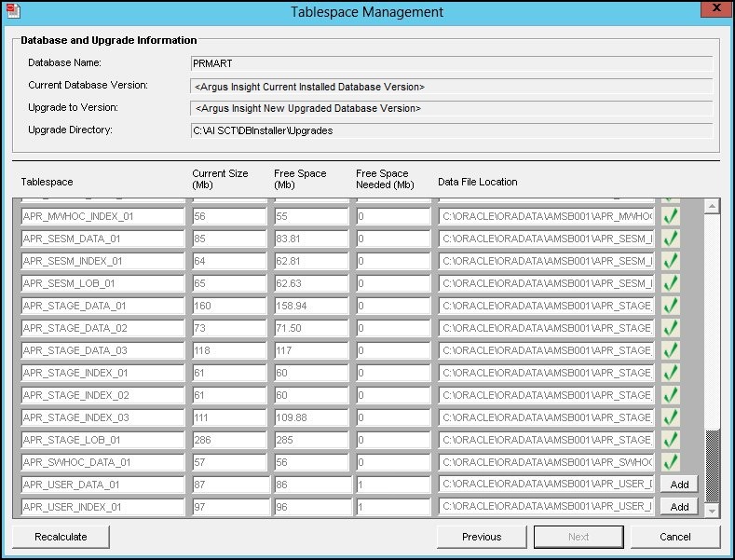Click data file location of APR_USER_INDEX_01
The width and height of the screenshot is (735, 560).
pos(547,507)
